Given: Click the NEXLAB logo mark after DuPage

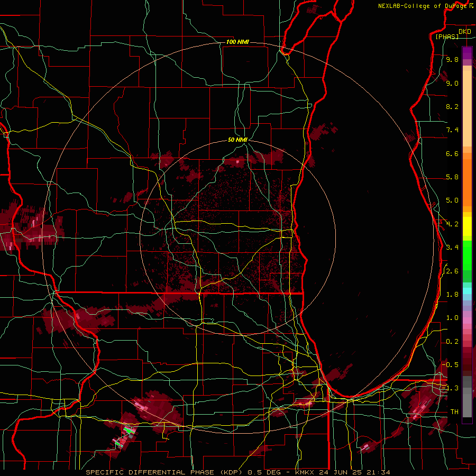Looking at the screenshot, I should 471,6.
